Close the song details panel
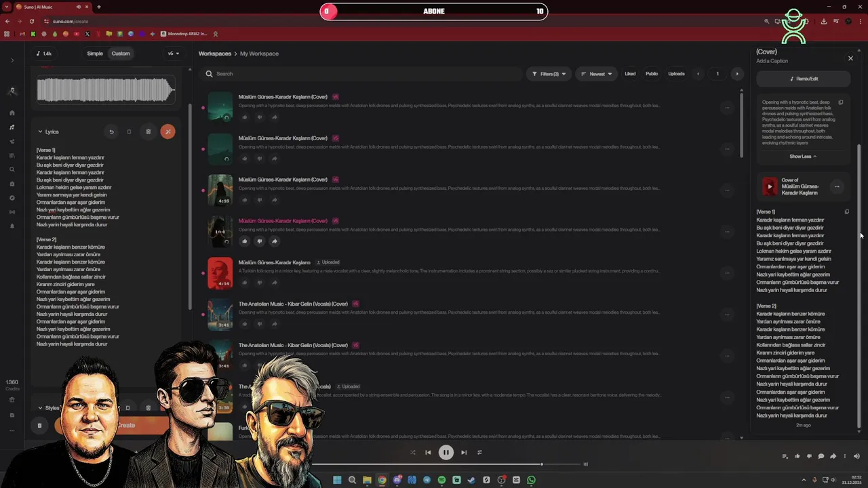The image size is (868, 488). click(x=850, y=58)
